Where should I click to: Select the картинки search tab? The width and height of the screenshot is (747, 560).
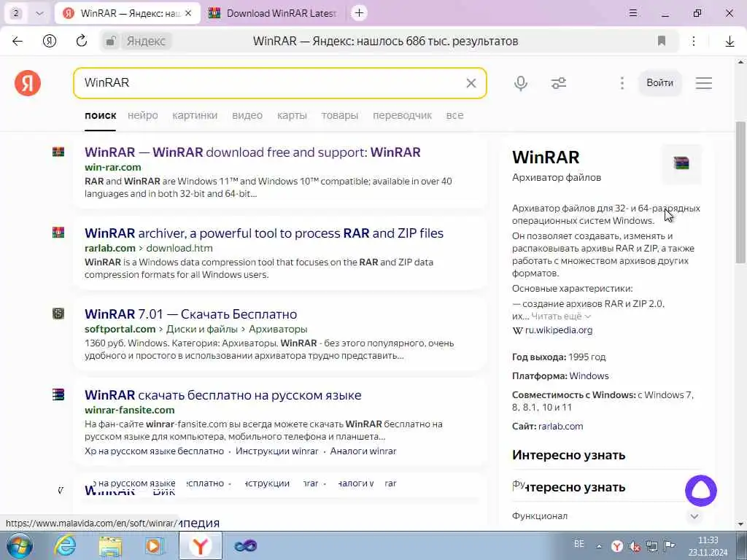point(195,115)
